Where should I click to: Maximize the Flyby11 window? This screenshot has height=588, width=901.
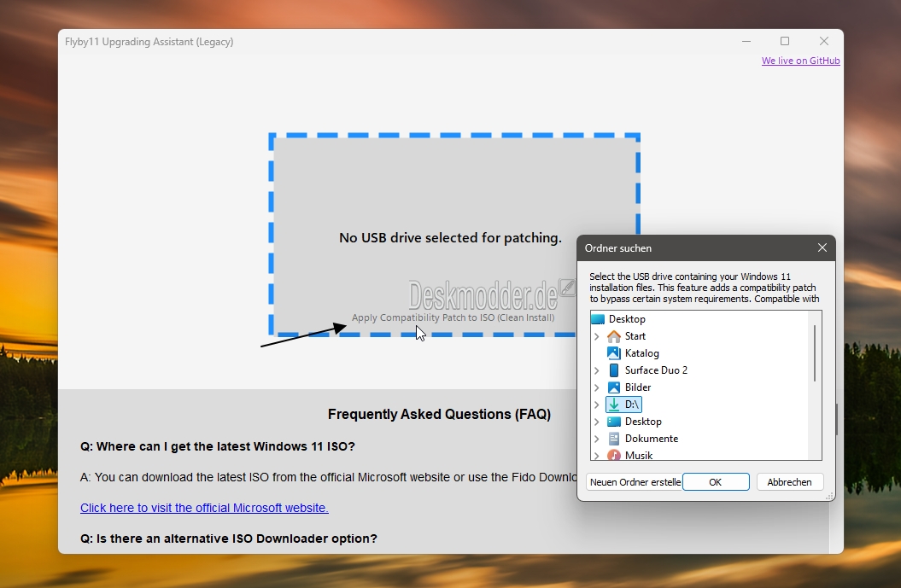coord(785,41)
